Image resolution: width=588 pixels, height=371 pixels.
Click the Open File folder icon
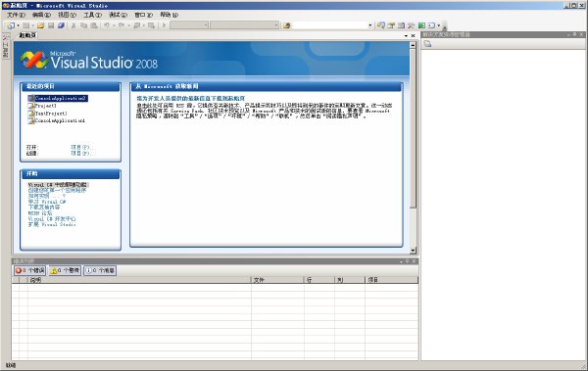tap(40, 25)
